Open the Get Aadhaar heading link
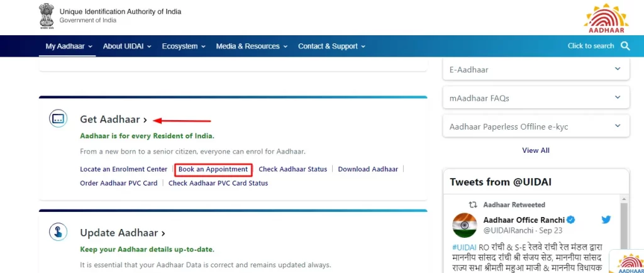 tap(113, 120)
